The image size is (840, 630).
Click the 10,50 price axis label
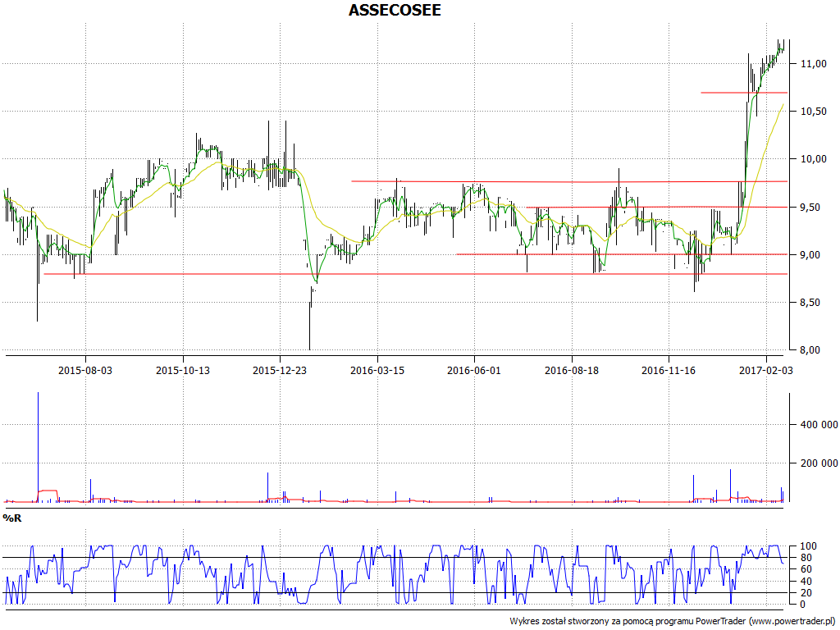tap(813, 112)
